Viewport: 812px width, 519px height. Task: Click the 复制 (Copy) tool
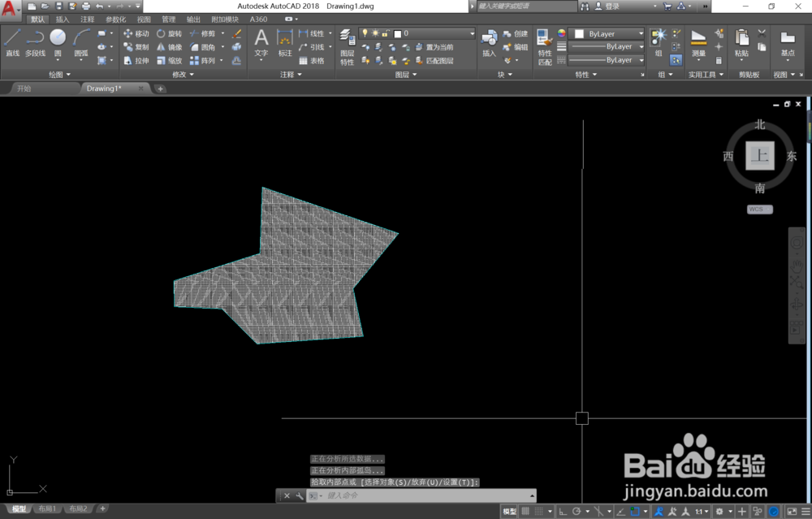136,47
